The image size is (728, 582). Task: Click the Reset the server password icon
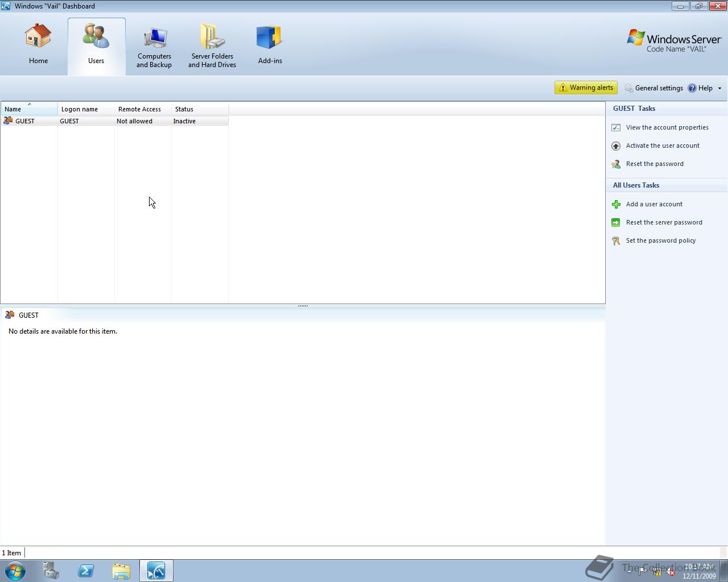(616, 222)
